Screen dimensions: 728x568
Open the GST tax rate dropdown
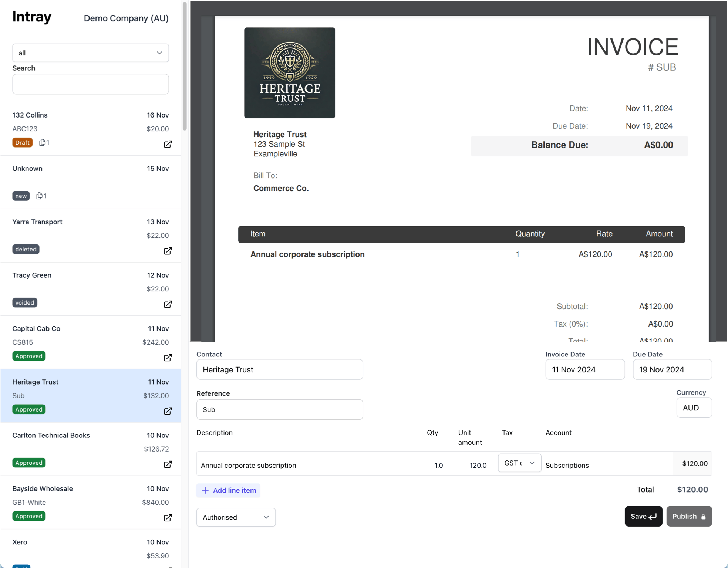[519, 463]
